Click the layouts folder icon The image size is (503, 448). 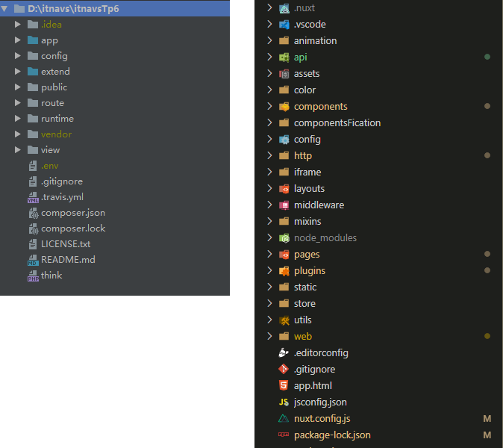[284, 189]
